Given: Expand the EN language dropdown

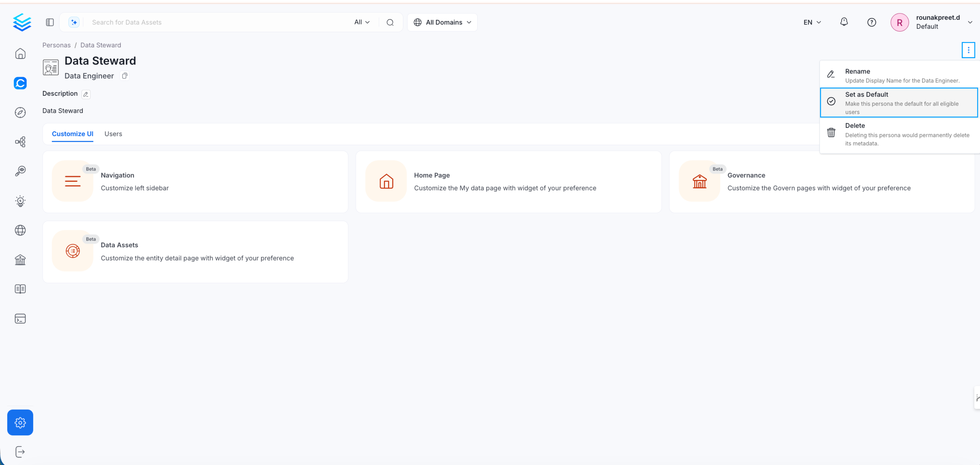Looking at the screenshot, I should [812, 22].
